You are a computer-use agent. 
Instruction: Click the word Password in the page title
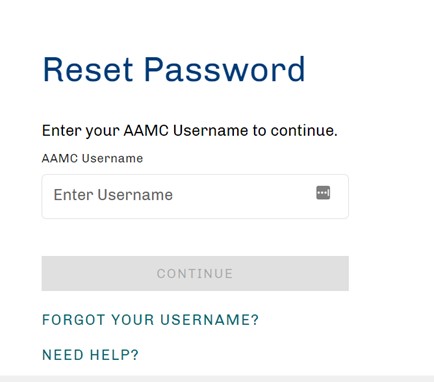224,69
